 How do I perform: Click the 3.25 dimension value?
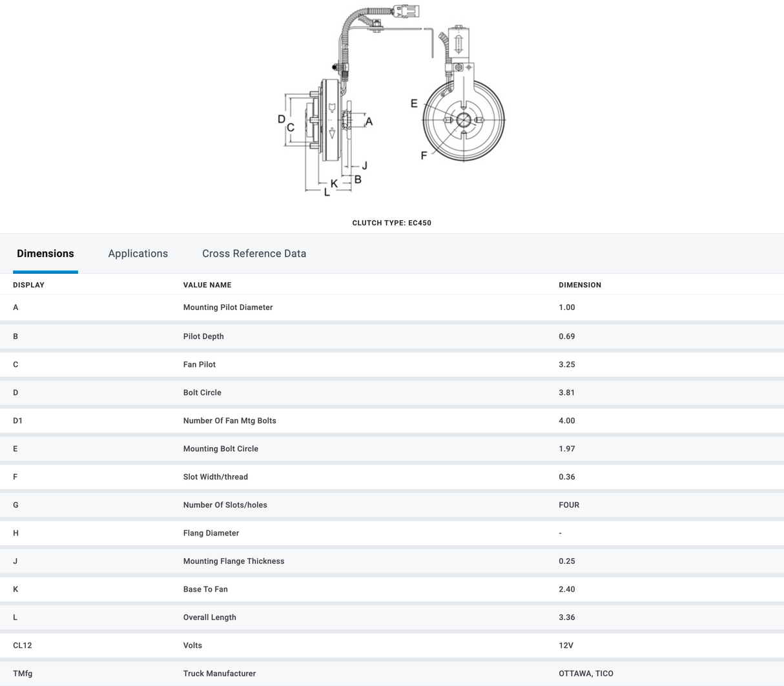pyautogui.click(x=567, y=364)
